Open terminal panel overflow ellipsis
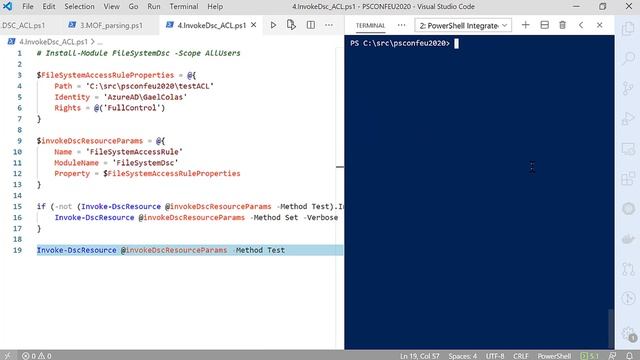The image size is (640, 360). pyautogui.click(x=402, y=25)
